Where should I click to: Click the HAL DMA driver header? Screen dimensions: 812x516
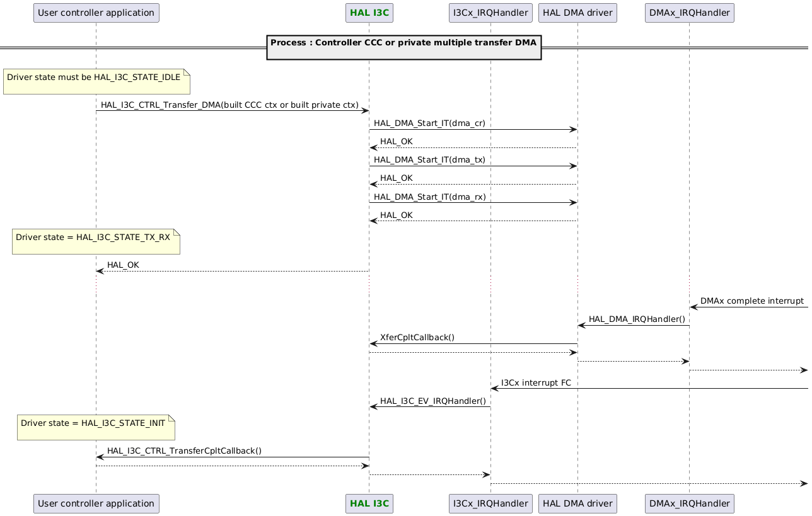click(577, 12)
